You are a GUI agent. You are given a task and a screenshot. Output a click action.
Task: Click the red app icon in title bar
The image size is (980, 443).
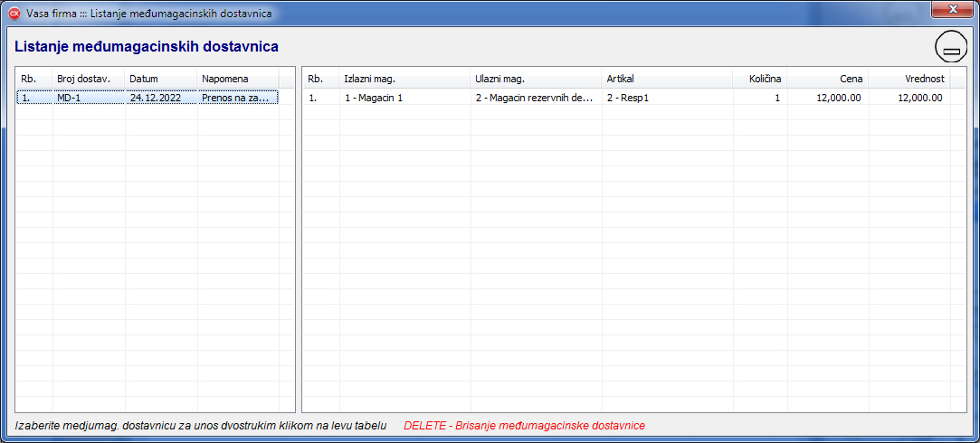15,14
